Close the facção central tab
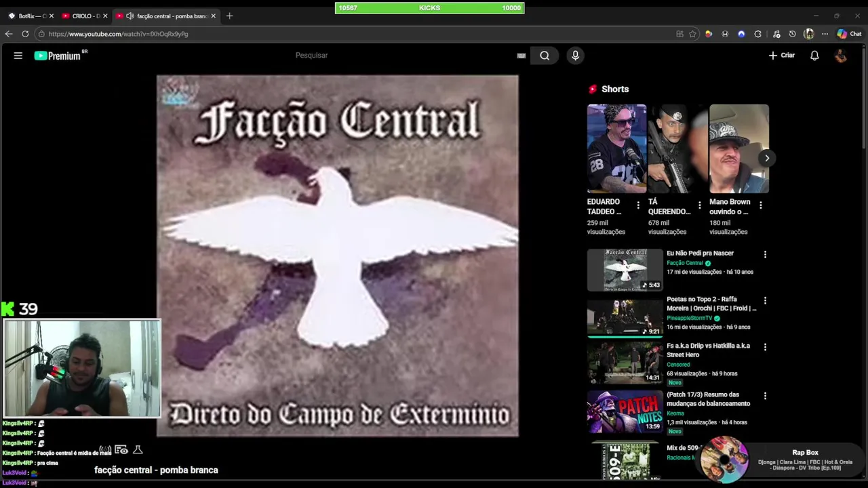 point(213,16)
